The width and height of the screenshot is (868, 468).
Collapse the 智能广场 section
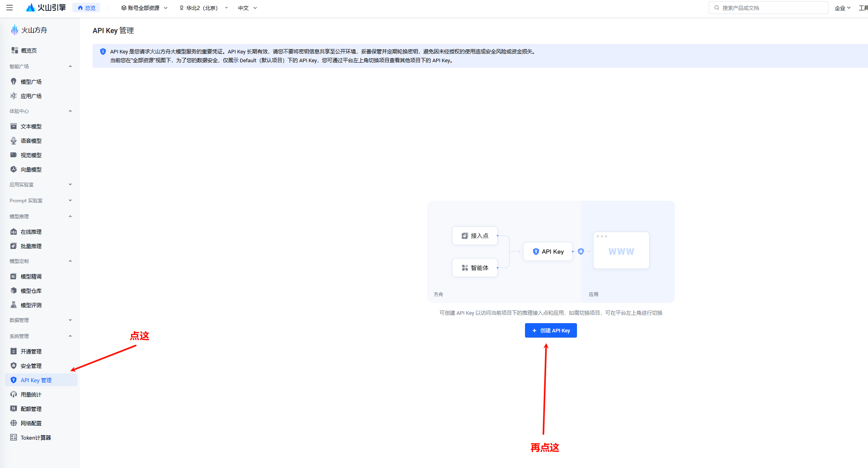pos(70,66)
